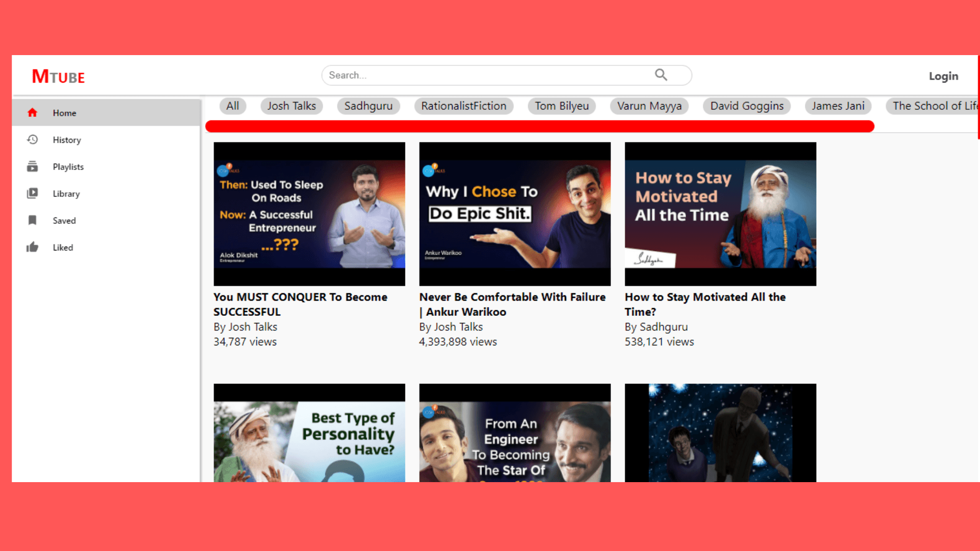Click the Login button
980x551 pixels.
click(x=943, y=76)
